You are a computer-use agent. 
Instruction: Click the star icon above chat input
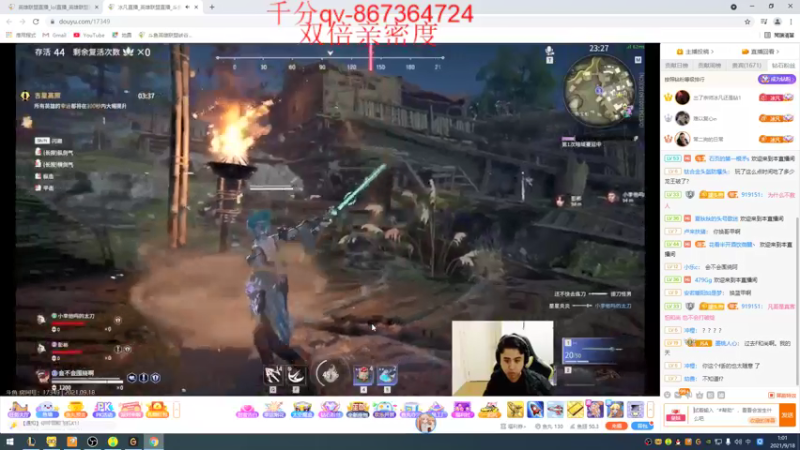(699, 395)
